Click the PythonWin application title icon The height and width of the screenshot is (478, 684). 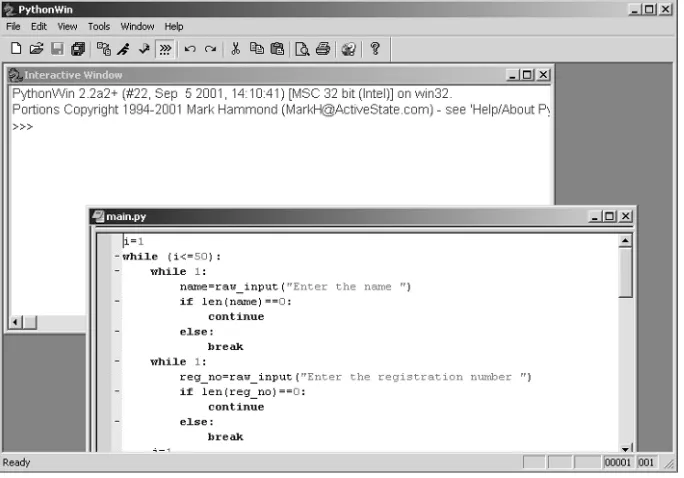point(9,10)
